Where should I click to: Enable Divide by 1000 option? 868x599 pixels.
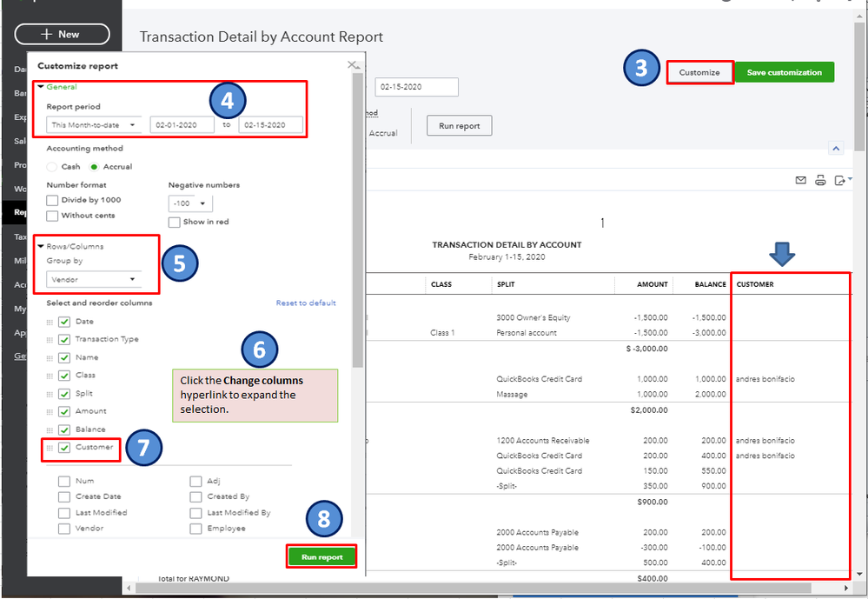pyautogui.click(x=52, y=200)
